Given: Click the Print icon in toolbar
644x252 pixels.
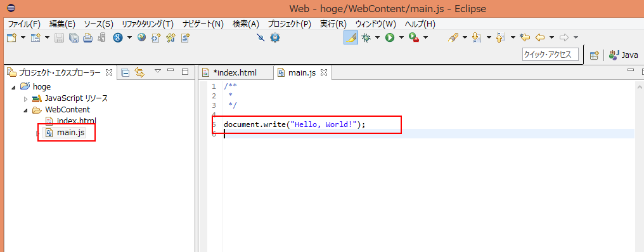Looking at the screenshot, I should point(87,38).
